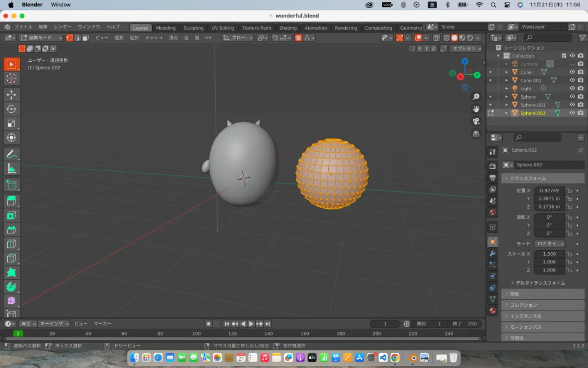588x368 pixels.
Task: Click the 3D Cursor tool
Action: pos(11,79)
